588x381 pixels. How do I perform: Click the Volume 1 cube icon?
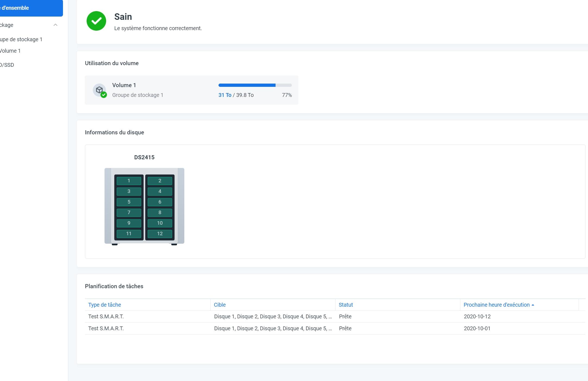(x=99, y=90)
